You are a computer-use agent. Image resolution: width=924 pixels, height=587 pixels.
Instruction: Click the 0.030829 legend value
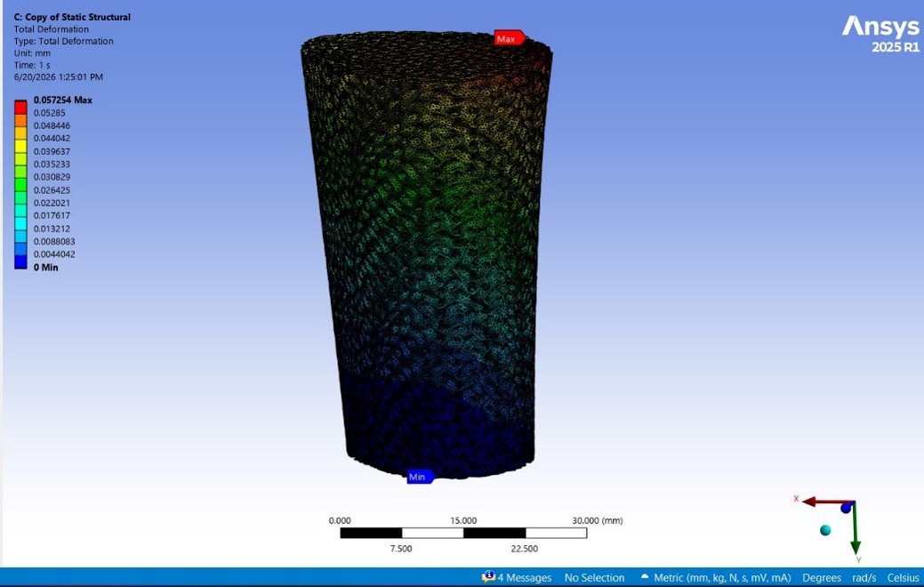point(52,177)
